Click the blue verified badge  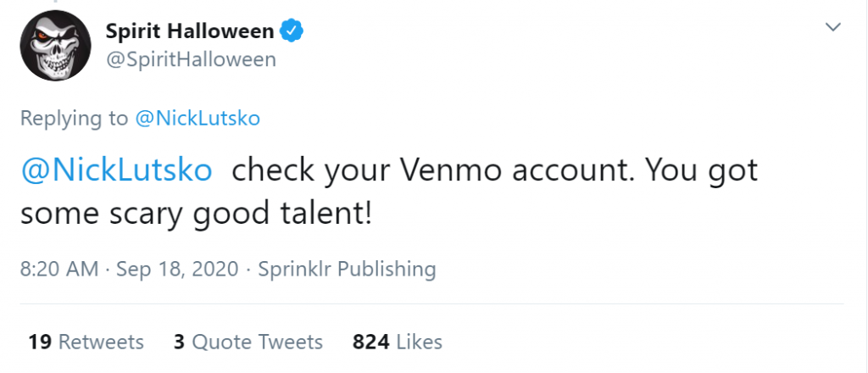(292, 31)
